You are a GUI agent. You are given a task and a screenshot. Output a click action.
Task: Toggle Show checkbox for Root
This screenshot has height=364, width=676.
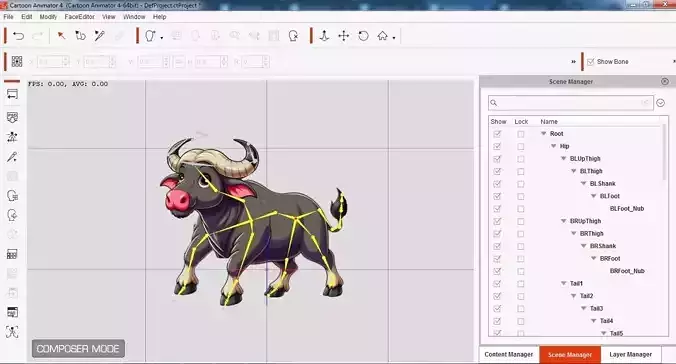(498, 134)
